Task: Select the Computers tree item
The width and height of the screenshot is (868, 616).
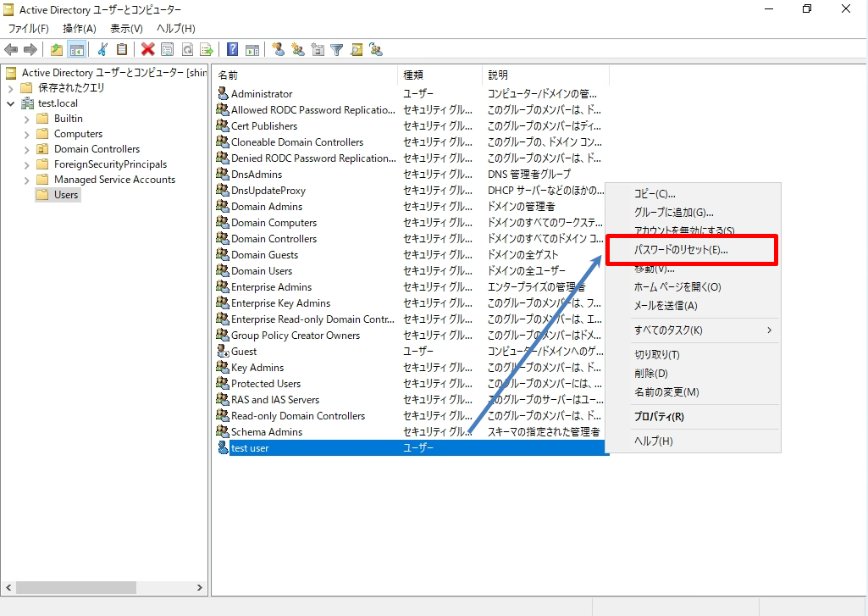Action: [x=78, y=134]
